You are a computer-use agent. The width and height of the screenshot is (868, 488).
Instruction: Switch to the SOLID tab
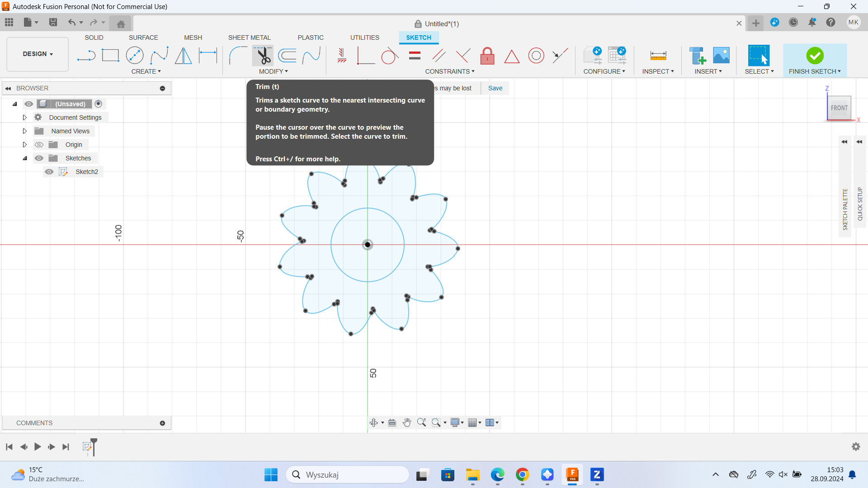click(94, 38)
